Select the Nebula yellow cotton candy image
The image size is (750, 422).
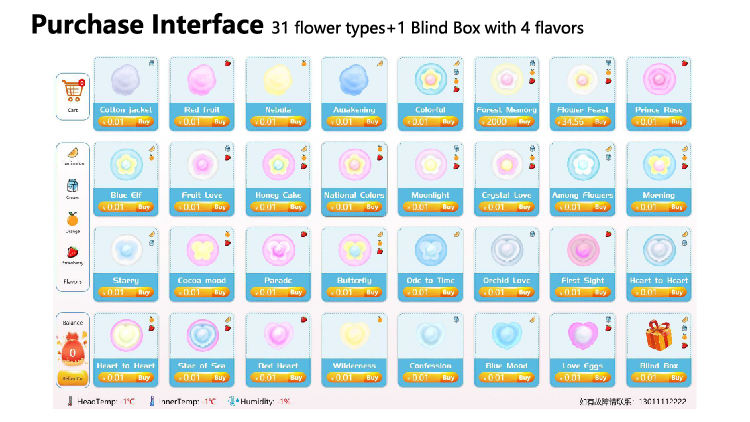(x=277, y=78)
